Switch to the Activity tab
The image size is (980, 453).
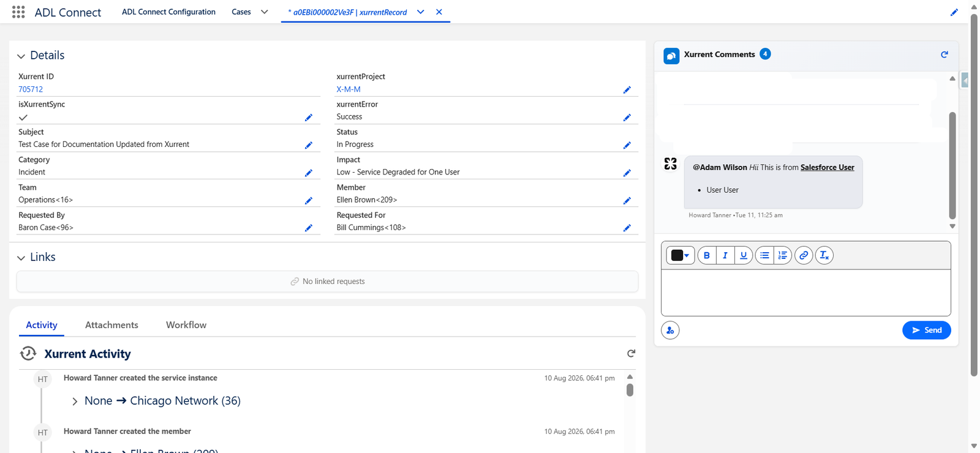pos(42,325)
